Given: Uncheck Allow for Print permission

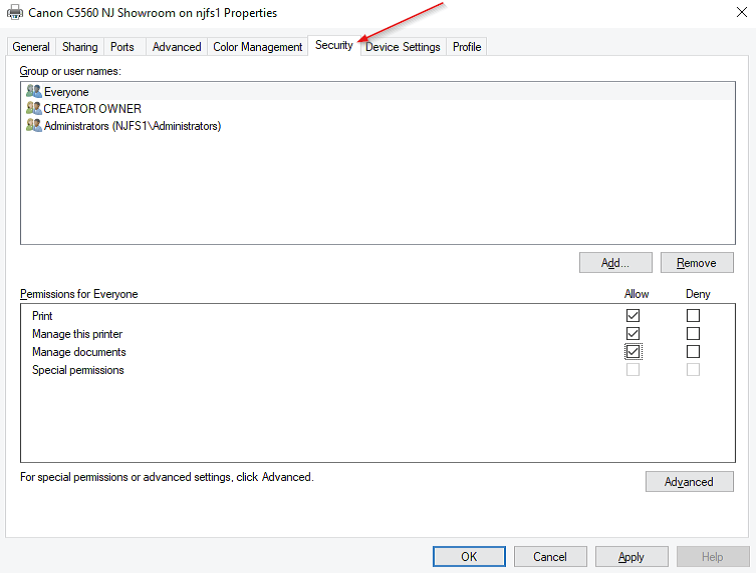Looking at the screenshot, I should (x=633, y=316).
